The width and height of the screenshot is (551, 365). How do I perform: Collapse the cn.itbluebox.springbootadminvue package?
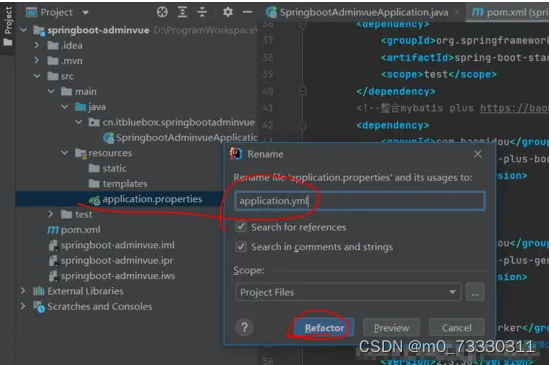coord(79,122)
